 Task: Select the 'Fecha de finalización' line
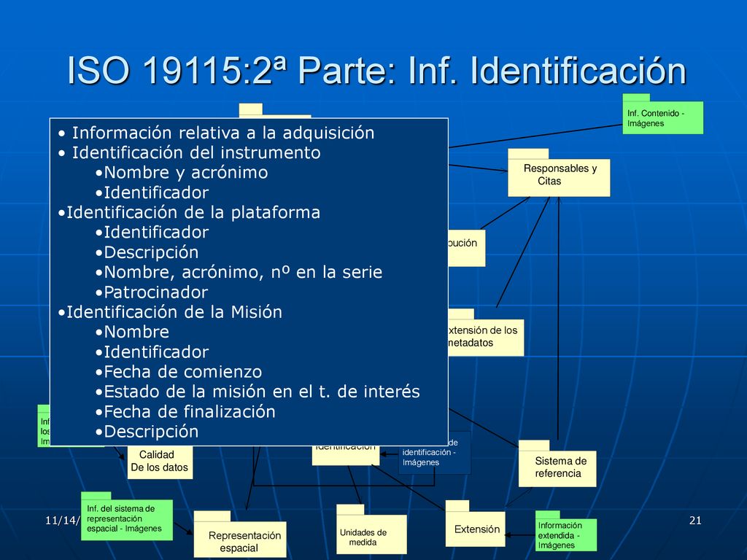pos(190,411)
